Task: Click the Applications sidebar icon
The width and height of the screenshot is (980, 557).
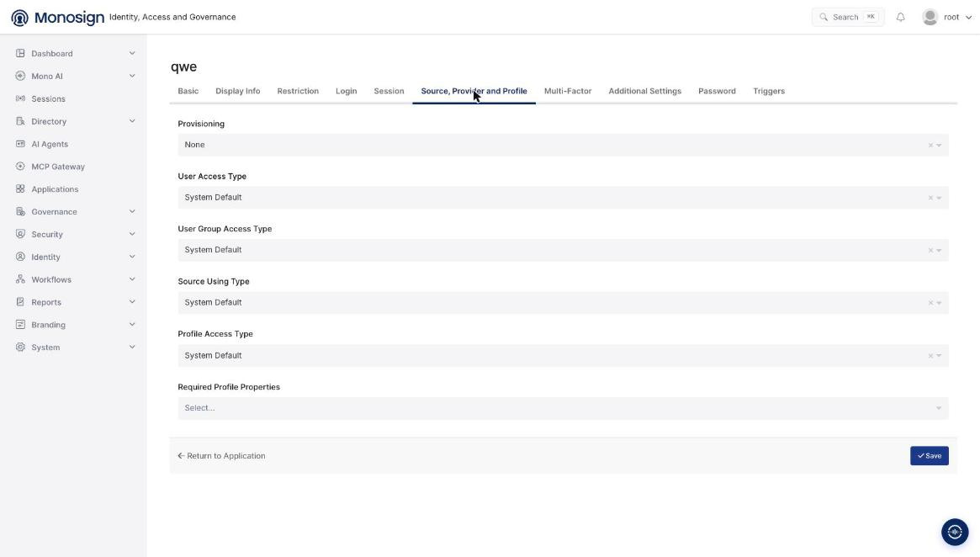Action: pyautogui.click(x=21, y=188)
